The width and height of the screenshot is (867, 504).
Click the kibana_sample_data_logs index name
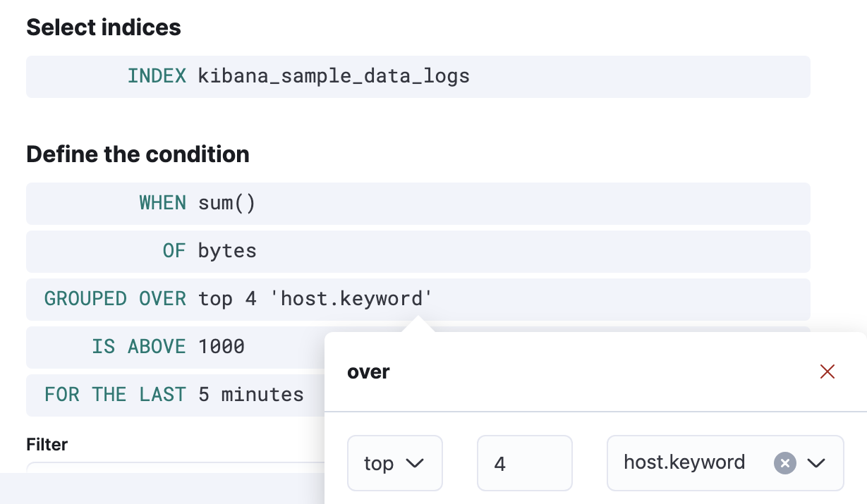[x=334, y=76]
